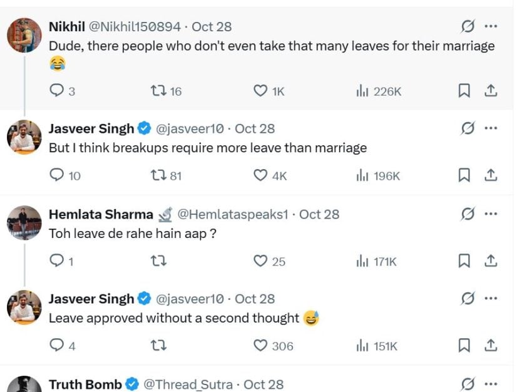Click Jasveer Singh's verified badge

(x=143, y=128)
